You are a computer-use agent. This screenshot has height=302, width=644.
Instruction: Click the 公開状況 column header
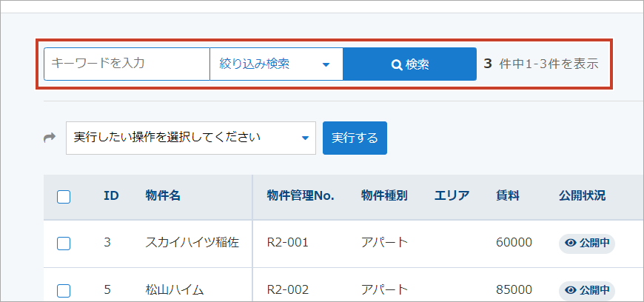[582, 196]
